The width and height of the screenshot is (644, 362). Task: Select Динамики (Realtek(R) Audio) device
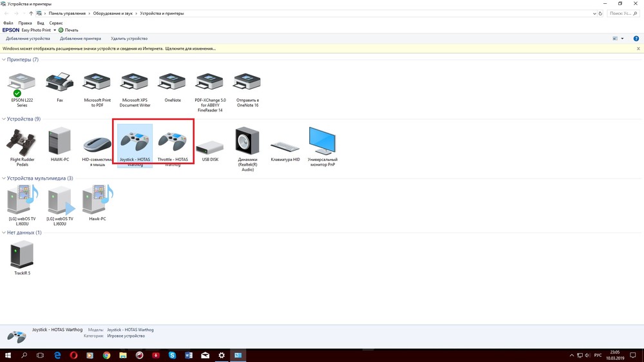[x=248, y=149]
